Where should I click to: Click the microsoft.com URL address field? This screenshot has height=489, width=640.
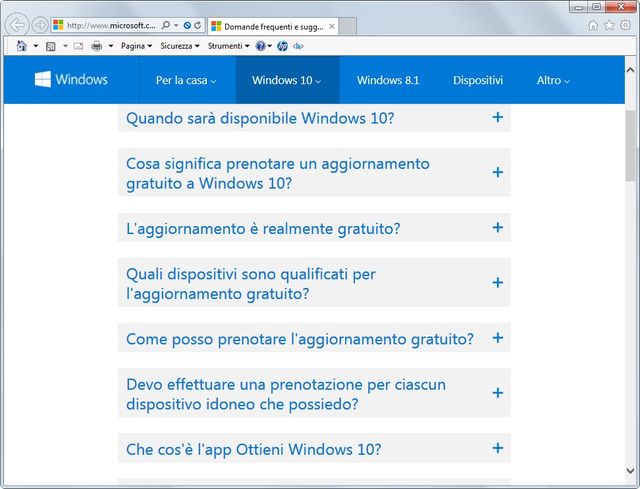[111, 25]
